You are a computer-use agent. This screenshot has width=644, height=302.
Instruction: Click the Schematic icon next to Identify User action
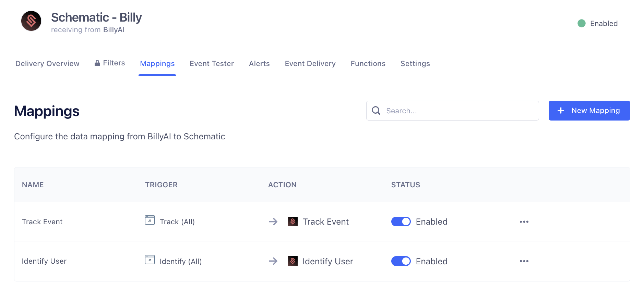click(293, 261)
